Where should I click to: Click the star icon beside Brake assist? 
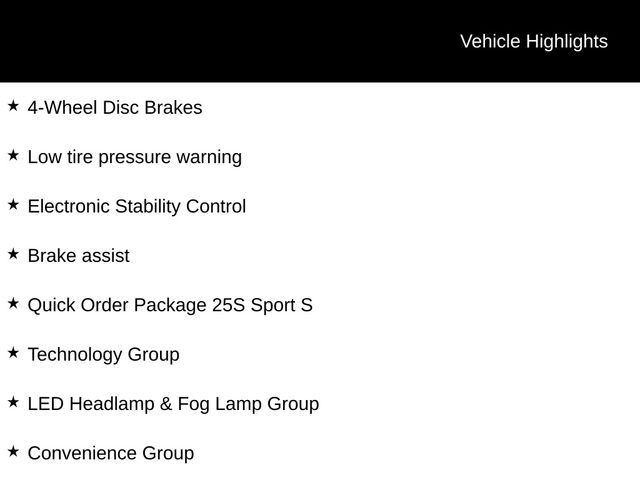click(x=13, y=254)
